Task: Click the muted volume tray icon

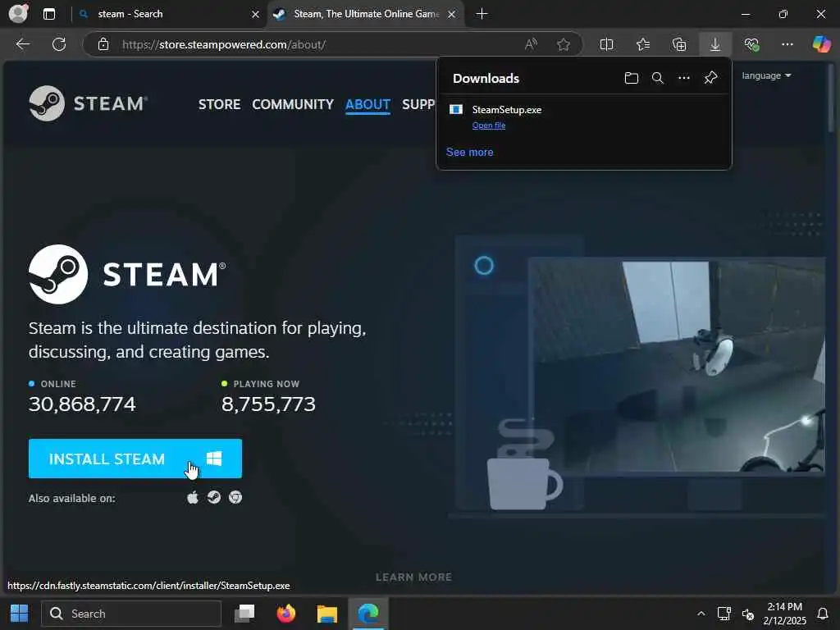Action: pyautogui.click(x=748, y=614)
